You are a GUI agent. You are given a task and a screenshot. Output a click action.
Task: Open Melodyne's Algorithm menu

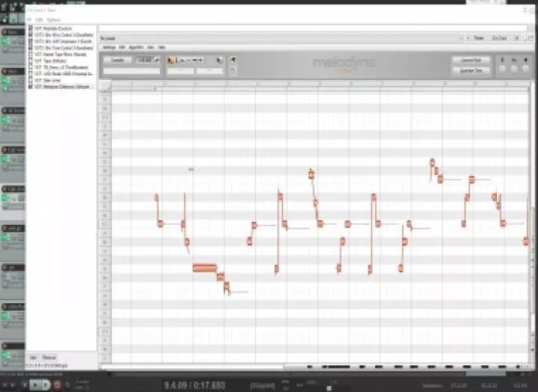click(136, 47)
